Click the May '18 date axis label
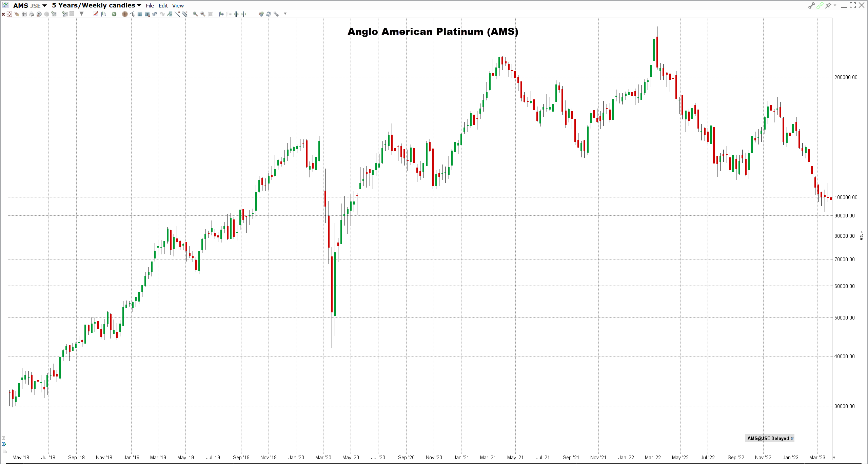Viewport: 868px width, 464px height. pyautogui.click(x=21, y=458)
